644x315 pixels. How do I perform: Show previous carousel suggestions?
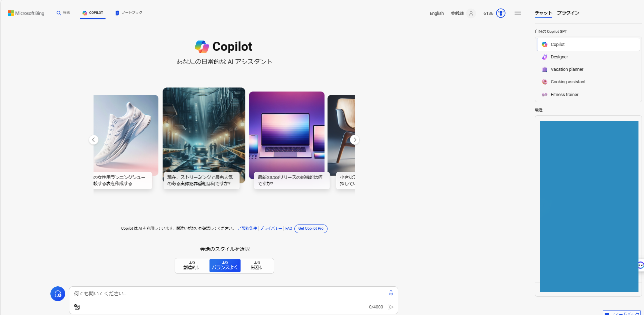pos(94,140)
